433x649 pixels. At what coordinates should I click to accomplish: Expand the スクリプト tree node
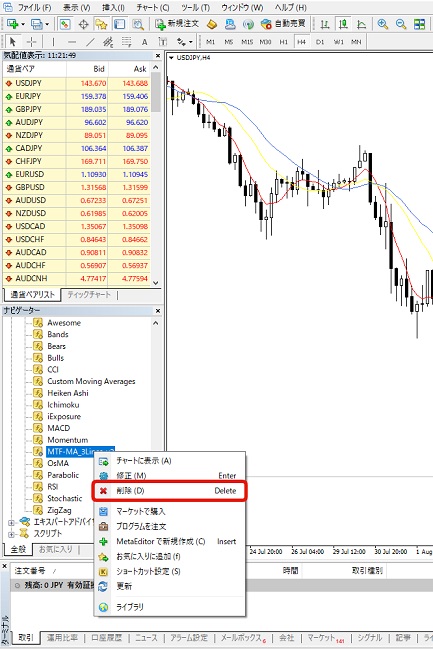point(11,534)
